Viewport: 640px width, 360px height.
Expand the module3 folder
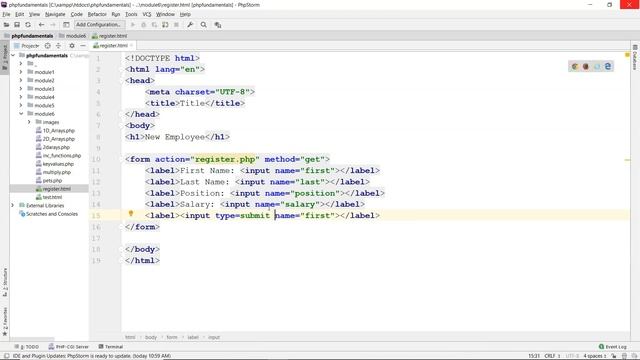pyautogui.click(x=21, y=89)
